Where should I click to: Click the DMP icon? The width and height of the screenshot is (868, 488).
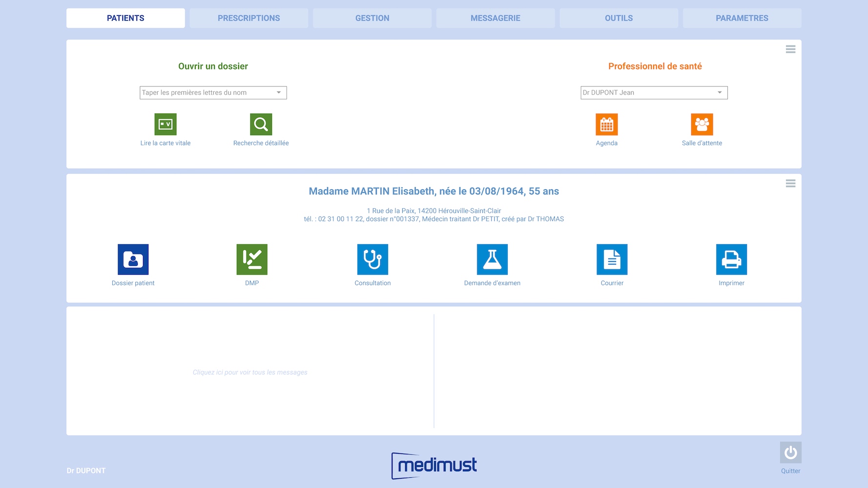(x=252, y=260)
